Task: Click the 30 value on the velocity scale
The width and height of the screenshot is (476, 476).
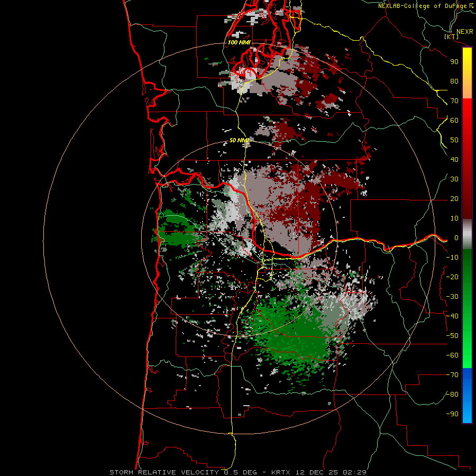Action: click(454, 179)
